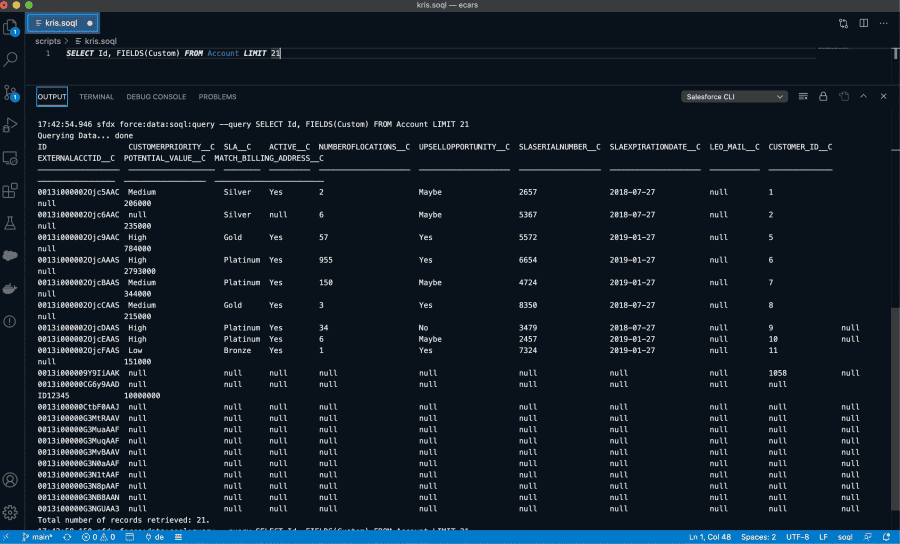This screenshot has height=544, width=900.
Task: Open the Salesforce cloud view
Action: 10,256
